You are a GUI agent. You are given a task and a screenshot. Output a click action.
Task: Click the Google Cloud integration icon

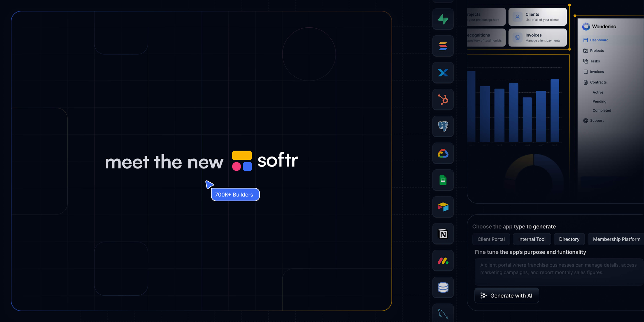point(443,153)
